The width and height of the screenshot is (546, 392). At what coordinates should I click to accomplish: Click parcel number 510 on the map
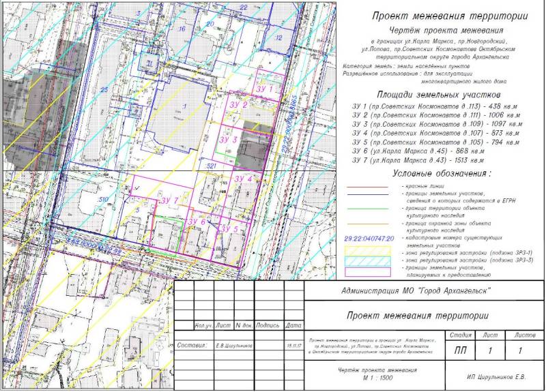[x=104, y=198]
